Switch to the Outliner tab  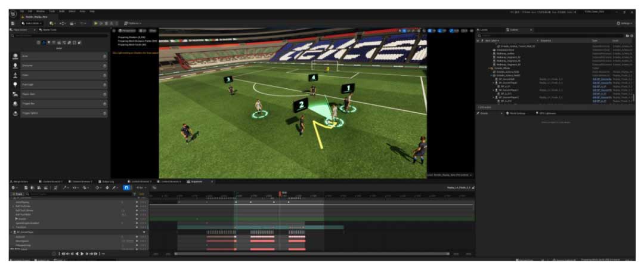point(513,29)
